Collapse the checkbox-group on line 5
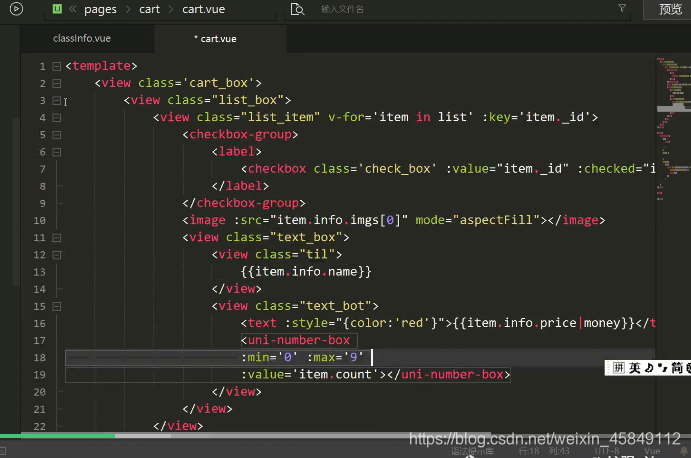Image resolution: width=691 pixels, height=458 pixels. (x=56, y=135)
